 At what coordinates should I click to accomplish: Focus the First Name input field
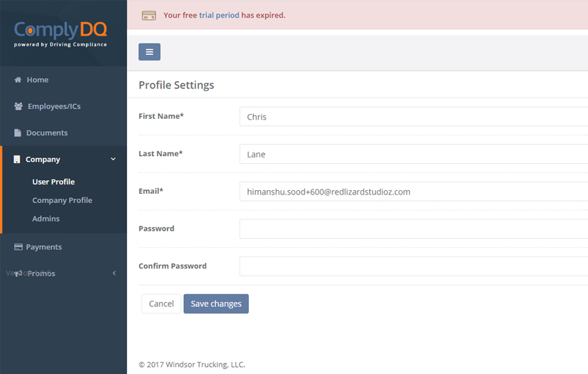[x=413, y=116]
